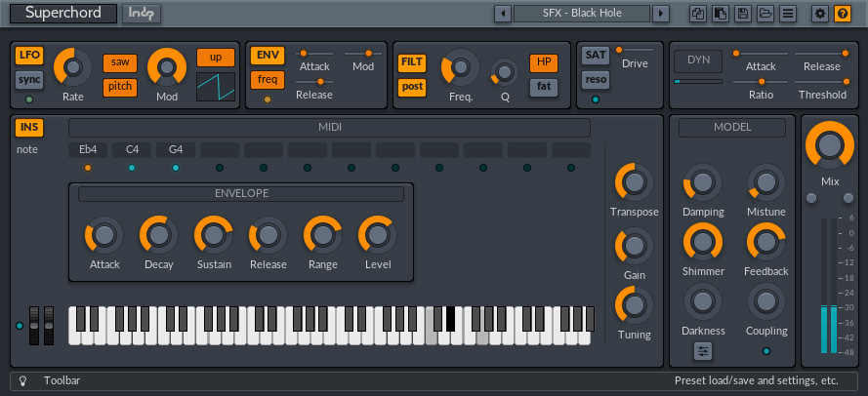Toggle the filter post button
This screenshot has width=868, height=396.
coord(412,87)
